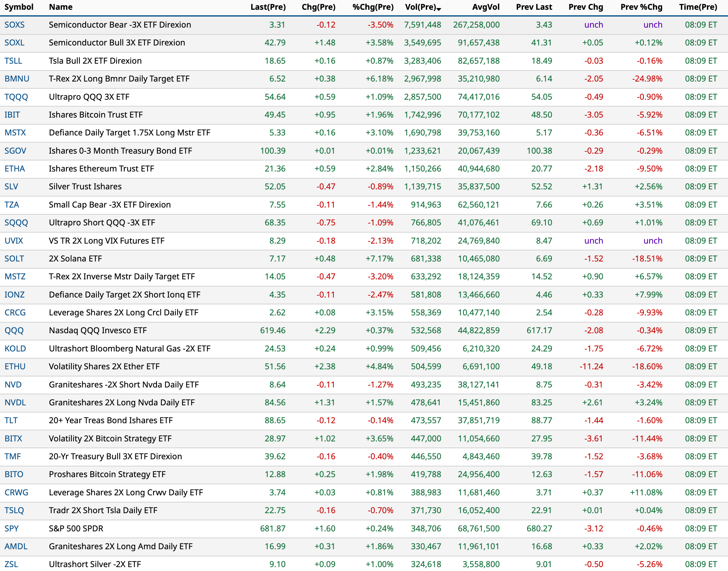728x571 pixels.
Task: Open the BMNU ticker link
Action: pos(17,79)
